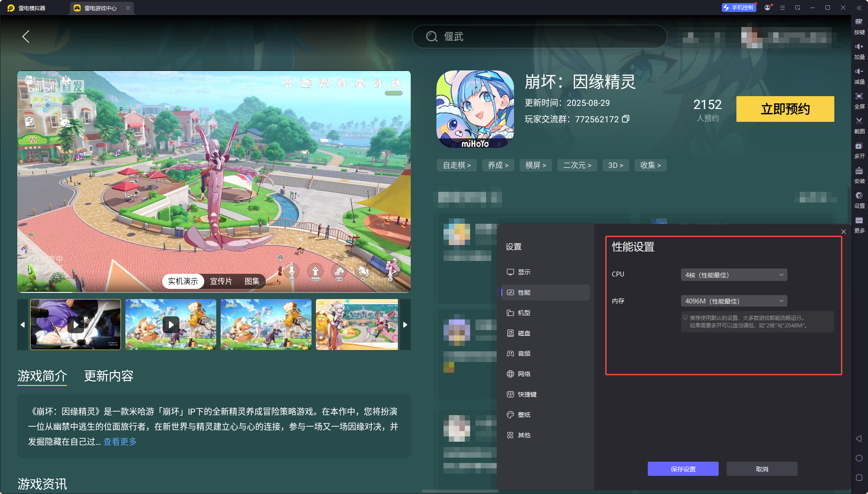The width and height of the screenshot is (868, 494).
Task: Open multi-instance manager 多开
Action: click(859, 150)
